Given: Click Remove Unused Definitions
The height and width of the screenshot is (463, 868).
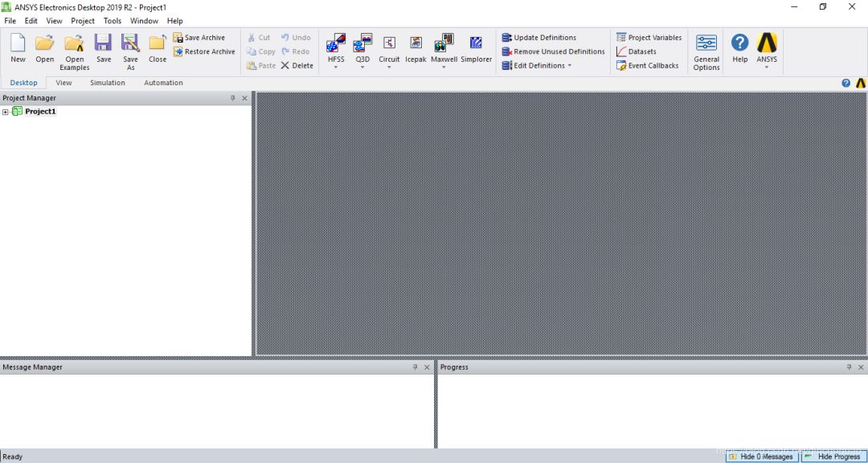Looking at the screenshot, I should click(x=554, y=51).
